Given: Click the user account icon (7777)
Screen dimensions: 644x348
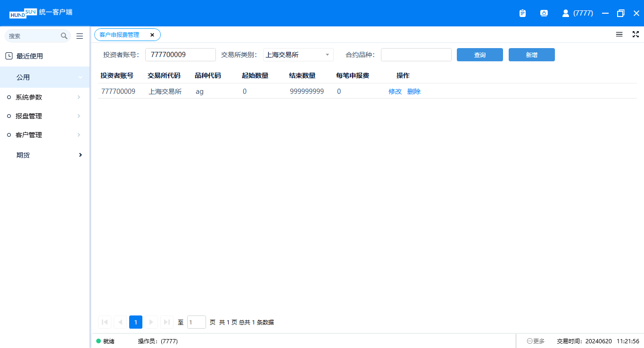Looking at the screenshot, I should (x=566, y=13).
